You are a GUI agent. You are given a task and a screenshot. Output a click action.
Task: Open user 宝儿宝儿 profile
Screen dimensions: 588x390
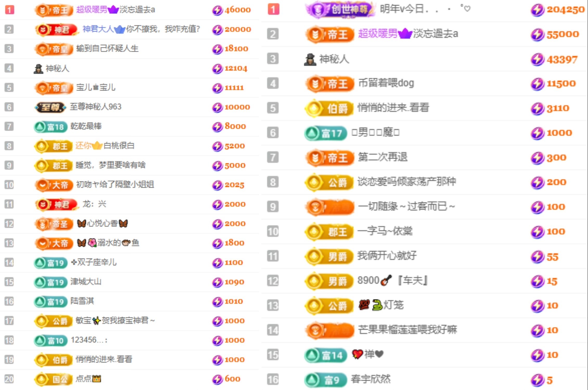pyautogui.click(x=95, y=87)
